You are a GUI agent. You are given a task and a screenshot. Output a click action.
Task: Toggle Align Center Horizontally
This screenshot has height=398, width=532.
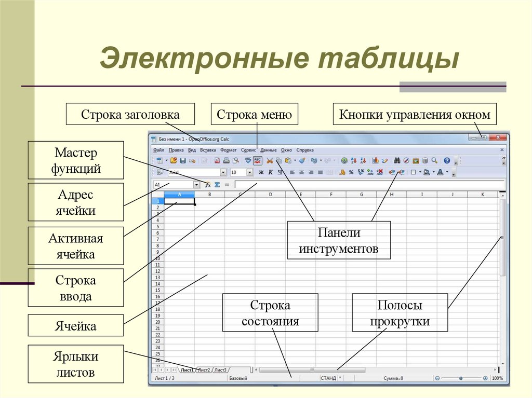301,172
